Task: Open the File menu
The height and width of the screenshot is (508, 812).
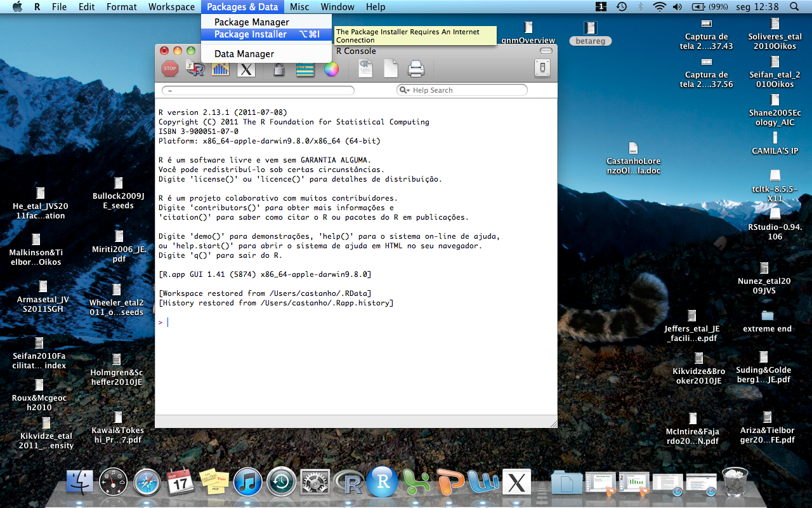Action: click(60, 7)
